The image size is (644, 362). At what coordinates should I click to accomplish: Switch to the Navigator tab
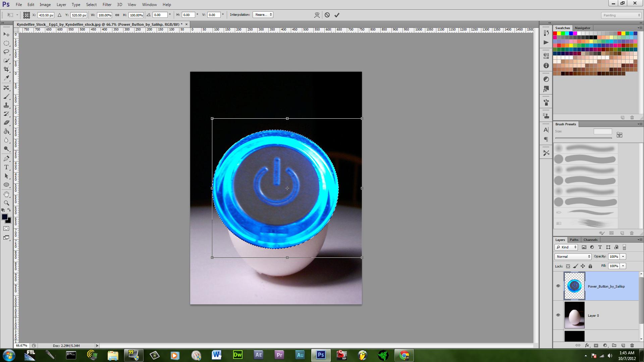[x=582, y=28]
